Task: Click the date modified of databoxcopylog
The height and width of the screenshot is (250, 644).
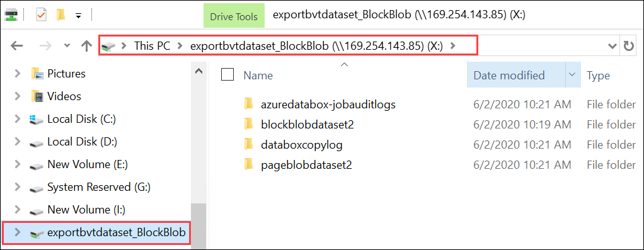Action: click(522, 144)
